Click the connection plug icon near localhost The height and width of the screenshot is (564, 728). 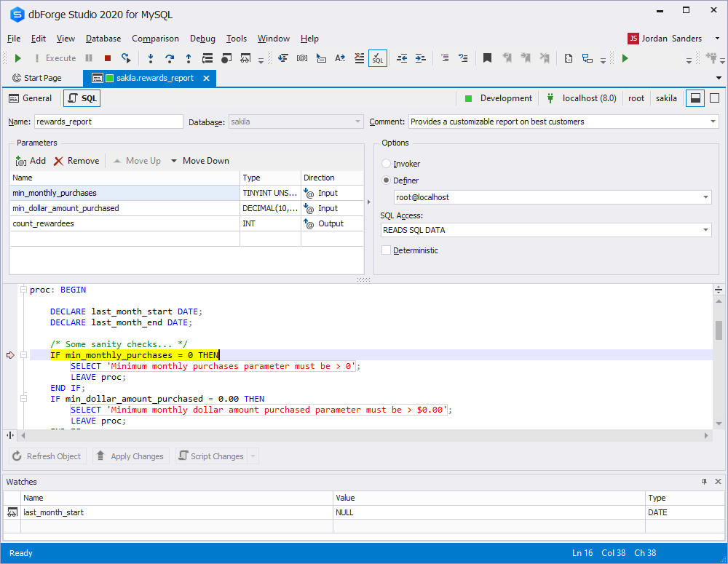point(550,98)
